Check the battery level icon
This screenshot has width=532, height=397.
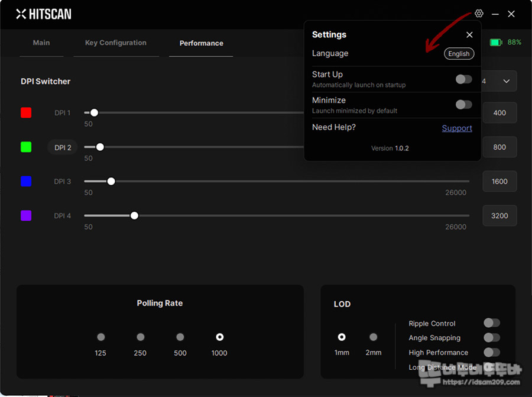coord(496,43)
